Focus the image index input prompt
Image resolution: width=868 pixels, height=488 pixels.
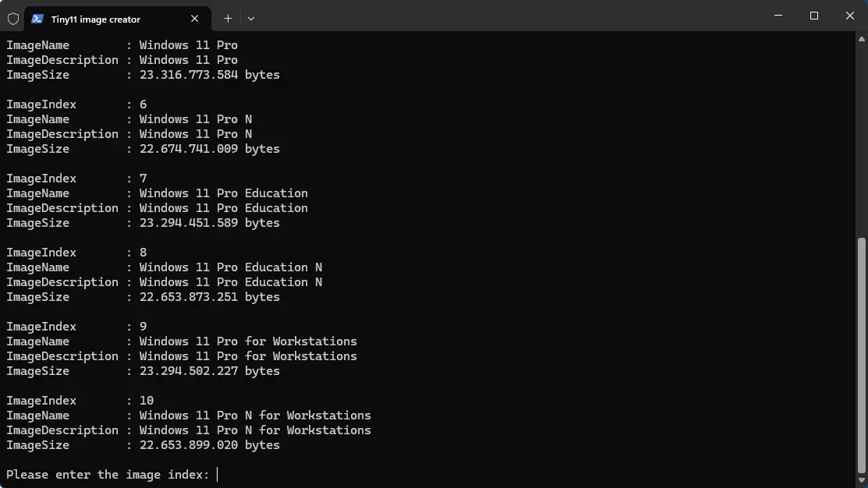point(218,474)
